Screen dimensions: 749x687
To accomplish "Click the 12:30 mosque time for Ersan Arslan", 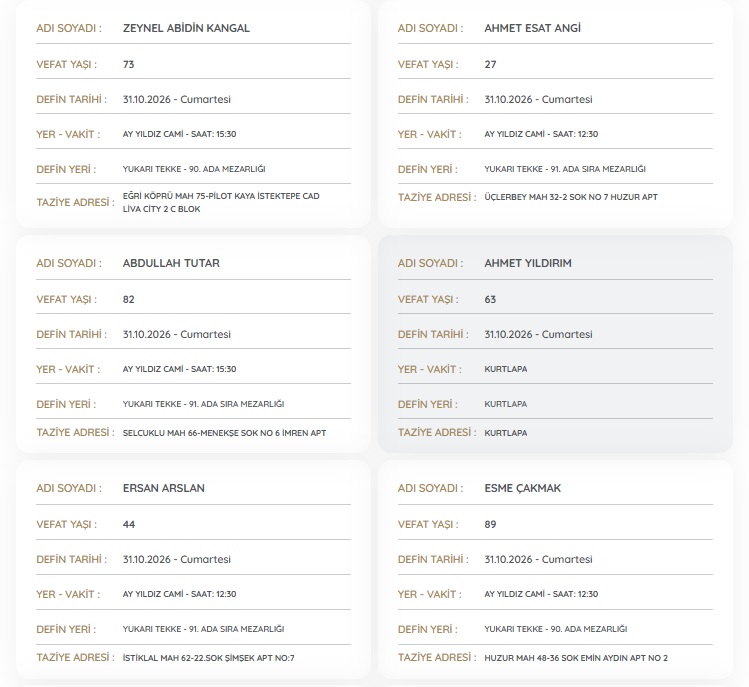I will click(180, 594).
